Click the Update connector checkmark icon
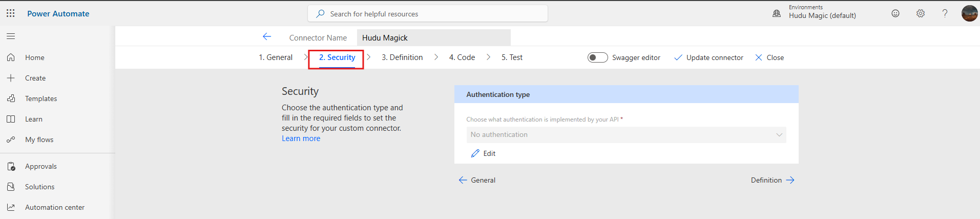The width and height of the screenshot is (980, 219). (678, 57)
